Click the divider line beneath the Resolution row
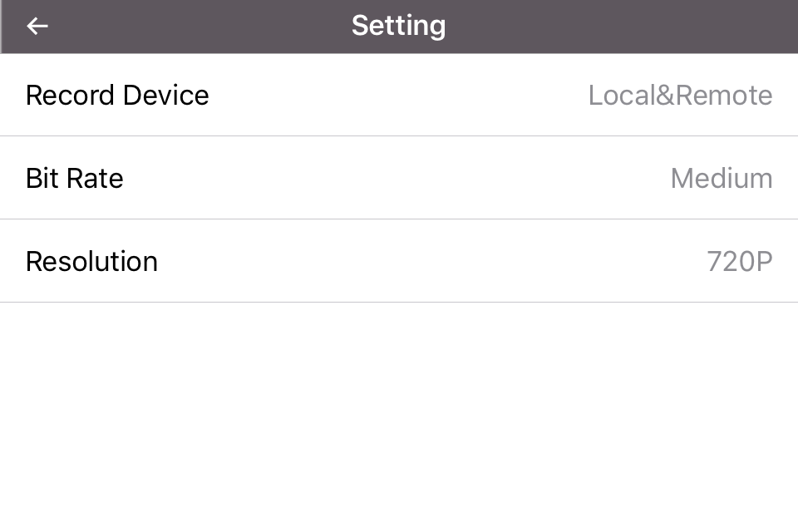Viewport: 798px width, 532px height. [x=399, y=302]
